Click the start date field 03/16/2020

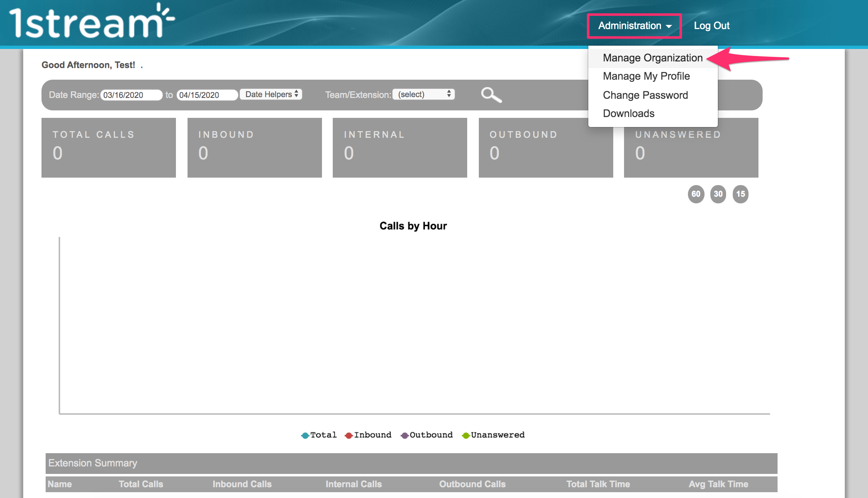(131, 95)
